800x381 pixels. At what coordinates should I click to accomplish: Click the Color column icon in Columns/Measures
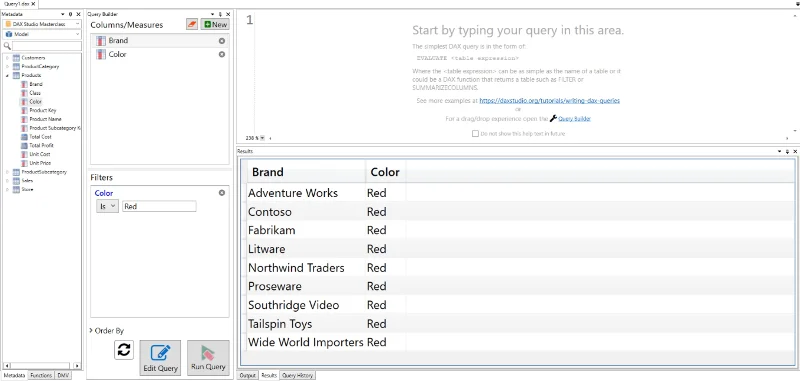point(101,55)
